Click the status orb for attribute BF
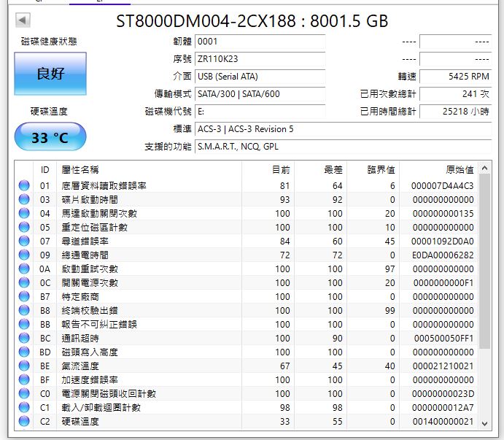 [x=24, y=379]
